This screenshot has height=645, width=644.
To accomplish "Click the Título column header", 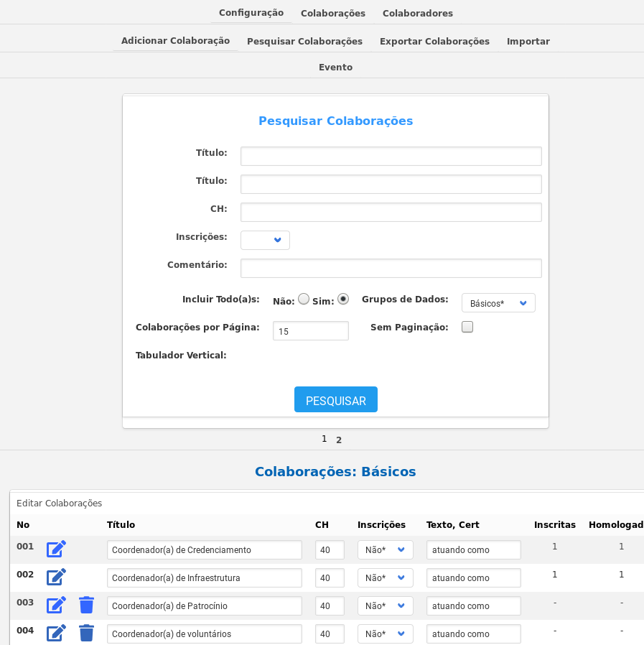I will point(121,524).
